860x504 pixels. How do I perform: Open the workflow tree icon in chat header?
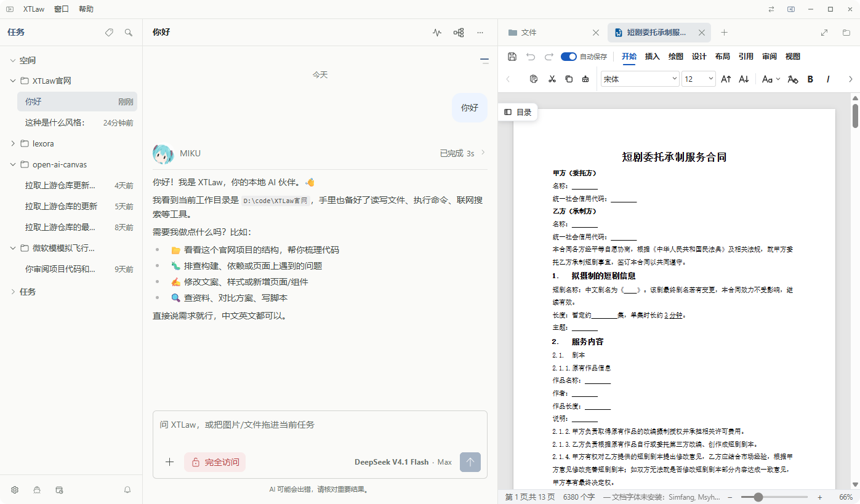click(459, 32)
